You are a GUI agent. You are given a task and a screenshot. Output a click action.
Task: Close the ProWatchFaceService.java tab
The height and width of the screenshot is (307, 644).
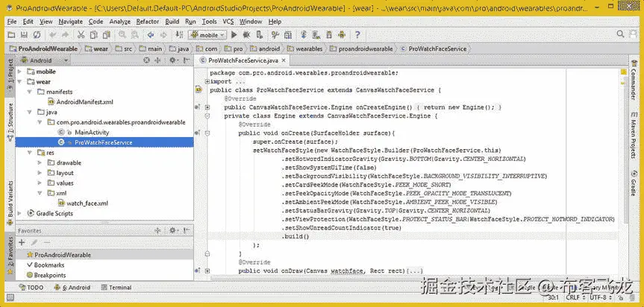[x=284, y=60]
